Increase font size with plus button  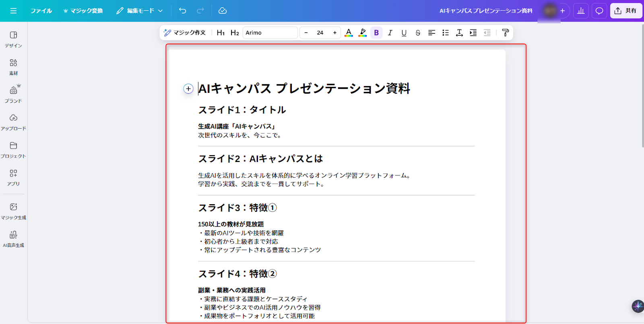click(335, 33)
